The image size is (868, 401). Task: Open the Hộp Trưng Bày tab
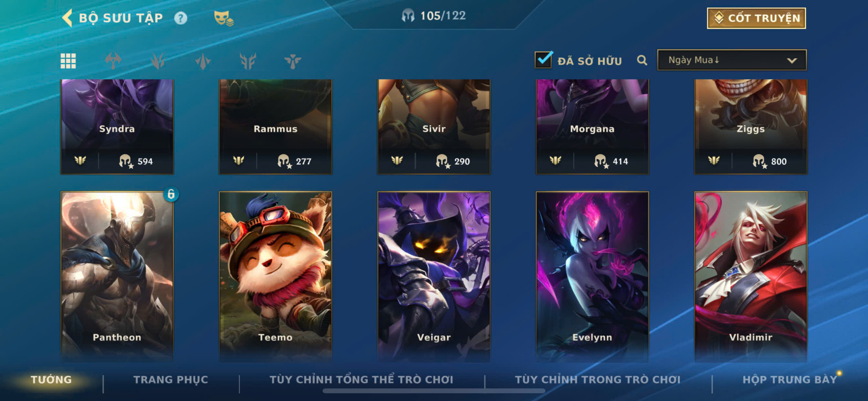790,379
